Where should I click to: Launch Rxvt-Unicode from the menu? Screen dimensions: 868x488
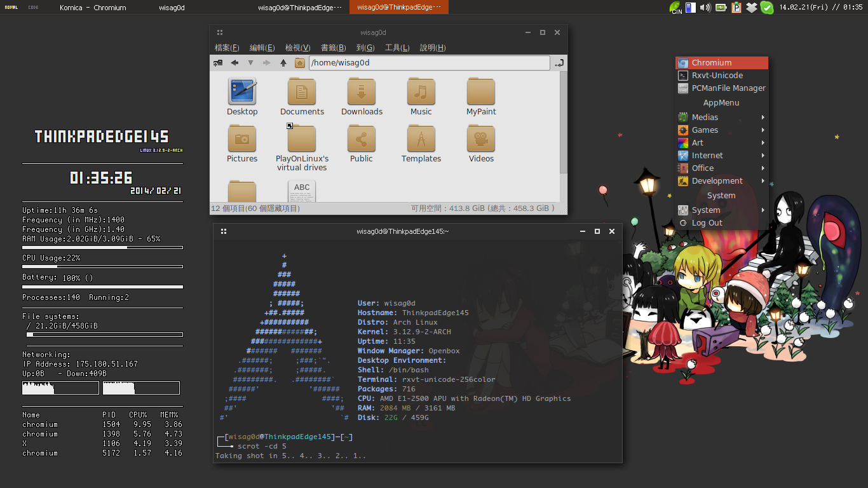[x=717, y=76]
